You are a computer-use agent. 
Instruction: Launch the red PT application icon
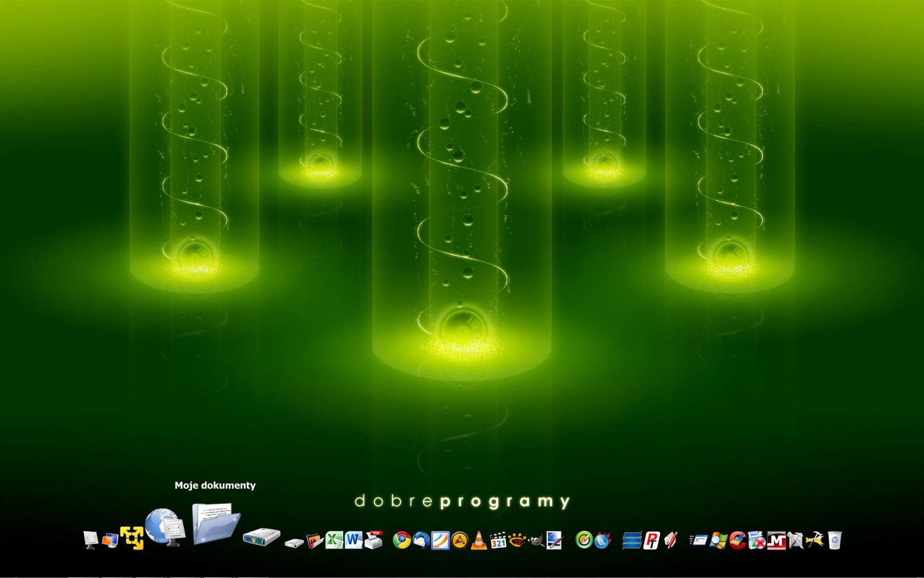coord(652,541)
